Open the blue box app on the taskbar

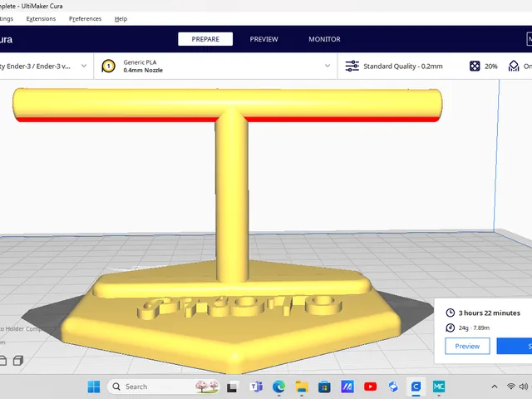pyautogui.click(x=393, y=387)
